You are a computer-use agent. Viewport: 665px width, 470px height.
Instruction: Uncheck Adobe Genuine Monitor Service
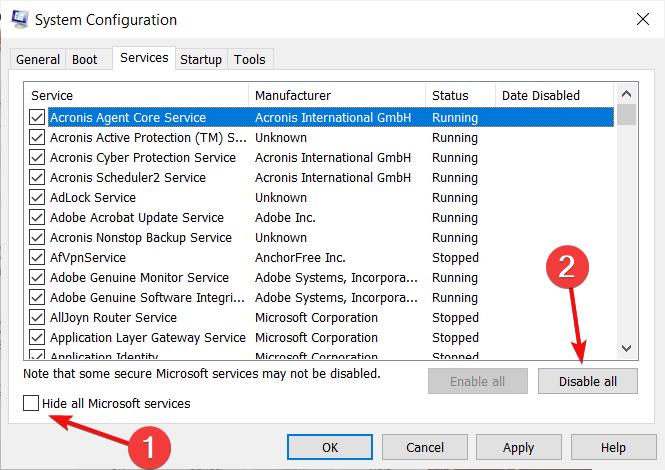(37, 277)
